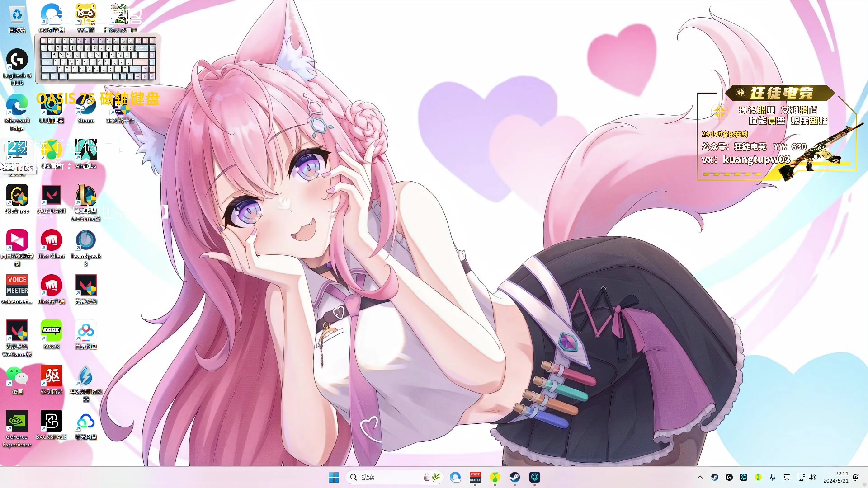Open Logitech G HUB shortcut
This screenshot has width=868, height=488.
click(17, 60)
